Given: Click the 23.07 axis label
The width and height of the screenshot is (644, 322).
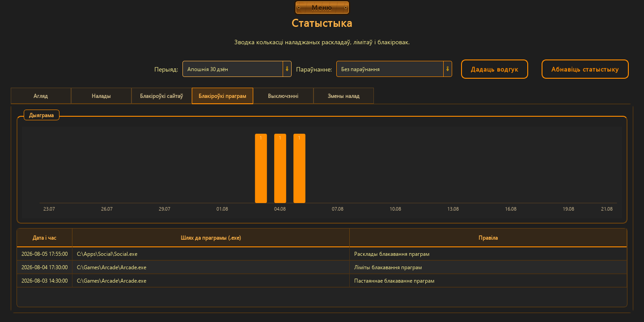Looking at the screenshot, I should (49, 209).
